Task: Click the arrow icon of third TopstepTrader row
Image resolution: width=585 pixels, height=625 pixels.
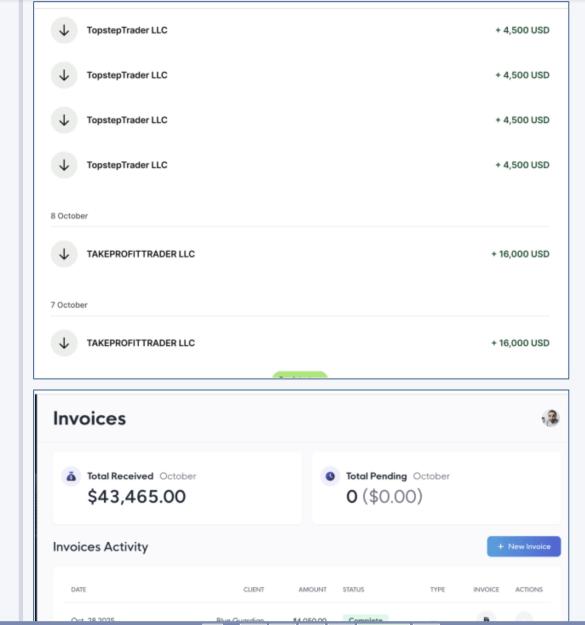Action: [x=64, y=120]
